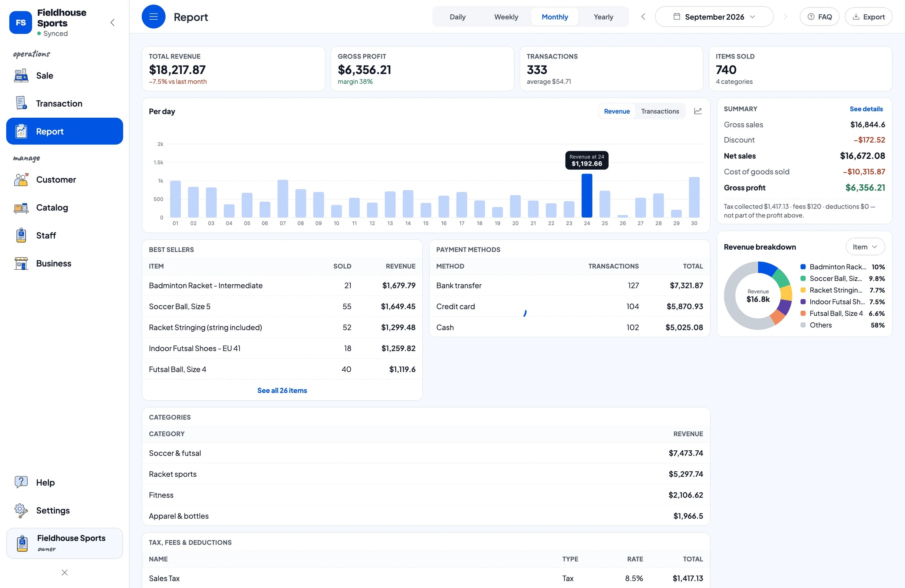Open the Sale register icon

pos(21,75)
